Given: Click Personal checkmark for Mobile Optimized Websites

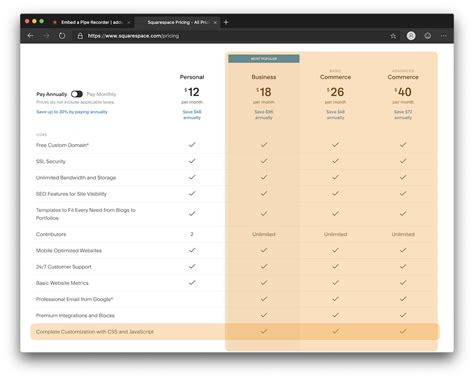Looking at the screenshot, I should tap(192, 250).
